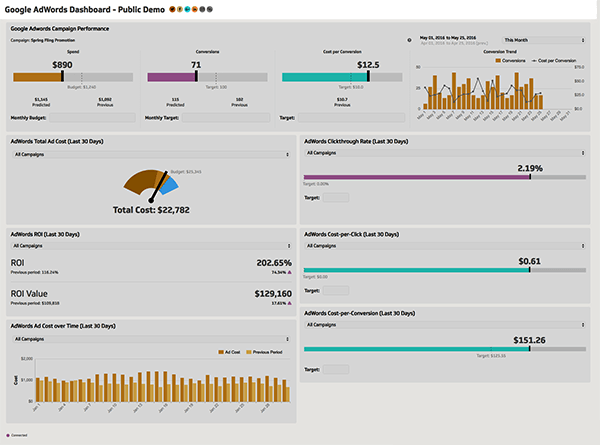
Task: Click the 71 conversions value
Action: pos(196,65)
